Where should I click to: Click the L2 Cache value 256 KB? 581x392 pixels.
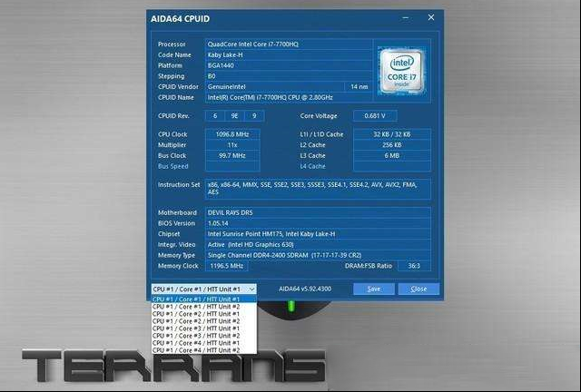point(391,145)
